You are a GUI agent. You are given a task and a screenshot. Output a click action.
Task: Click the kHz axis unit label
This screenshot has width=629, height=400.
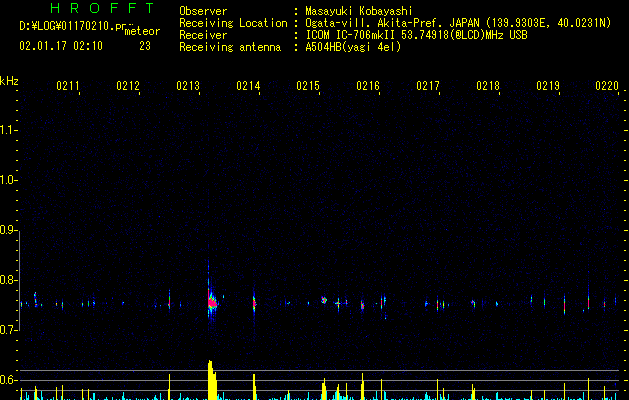(9, 81)
